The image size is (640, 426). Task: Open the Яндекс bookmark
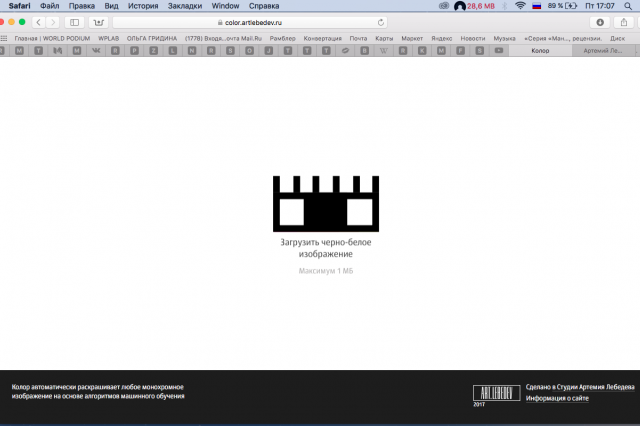coord(442,38)
